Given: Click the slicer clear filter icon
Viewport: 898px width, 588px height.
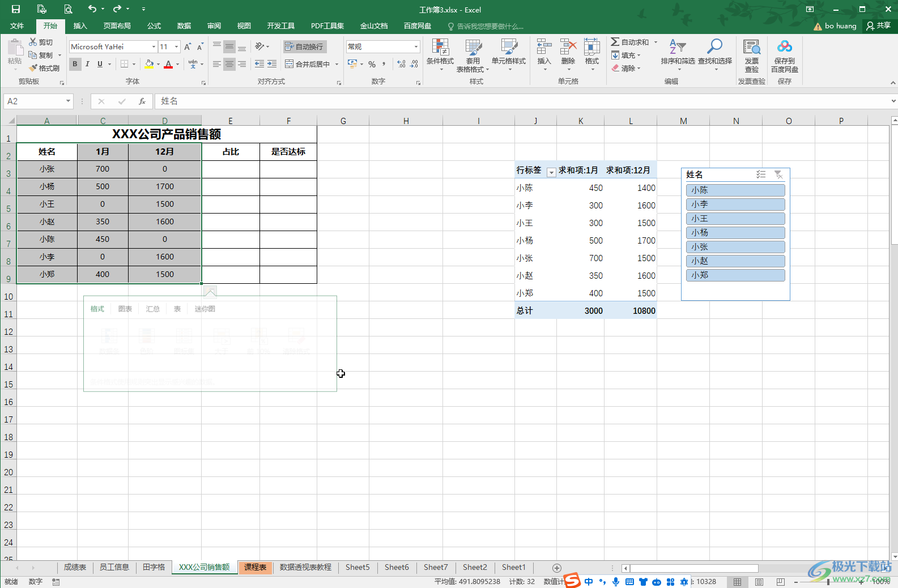Looking at the screenshot, I should click(778, 174).
